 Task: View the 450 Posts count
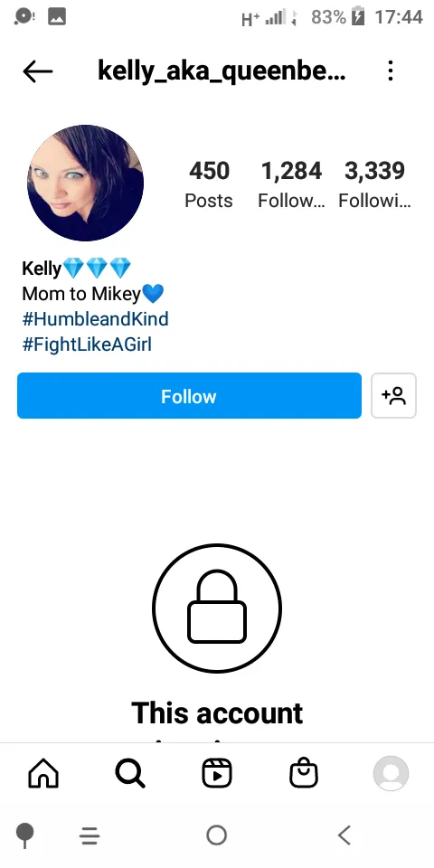click(x=209, y=184)
